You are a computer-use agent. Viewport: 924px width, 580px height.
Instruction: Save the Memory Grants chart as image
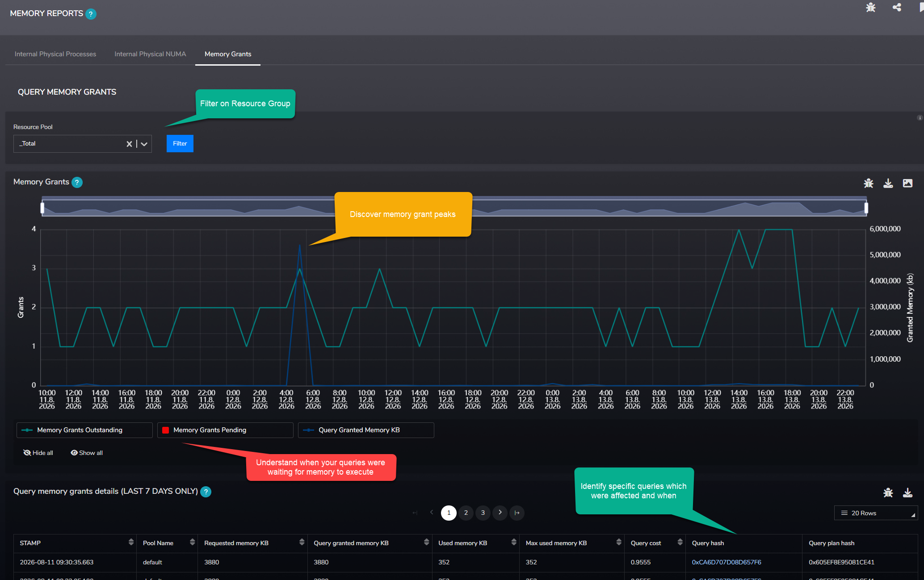tap(907, 183)
